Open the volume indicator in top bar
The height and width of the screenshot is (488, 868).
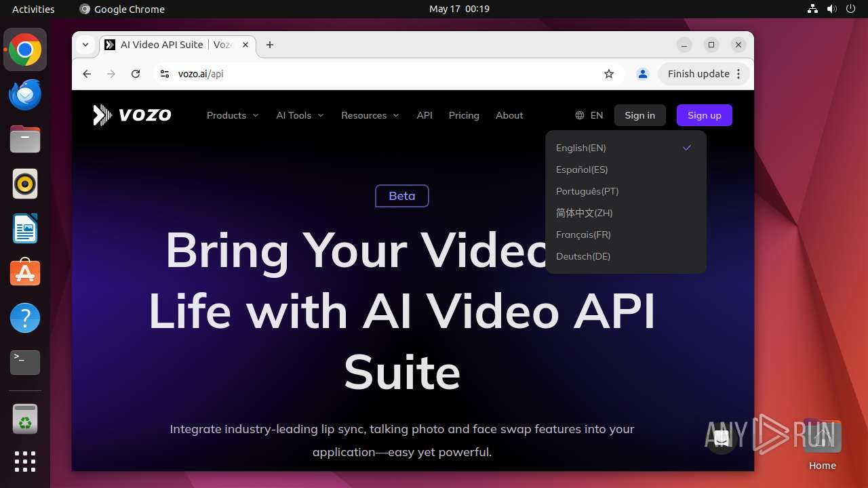coord(832,9)
